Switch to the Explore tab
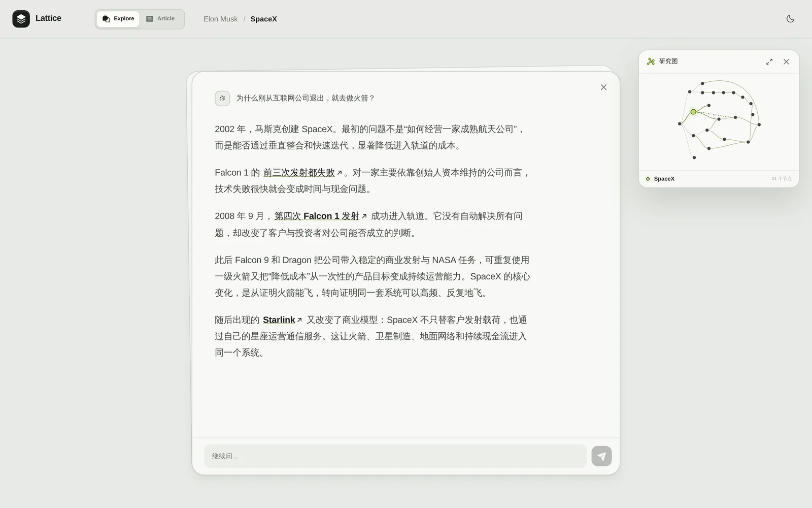The width and height of the screenshot is (812, 508). [118, 19]
